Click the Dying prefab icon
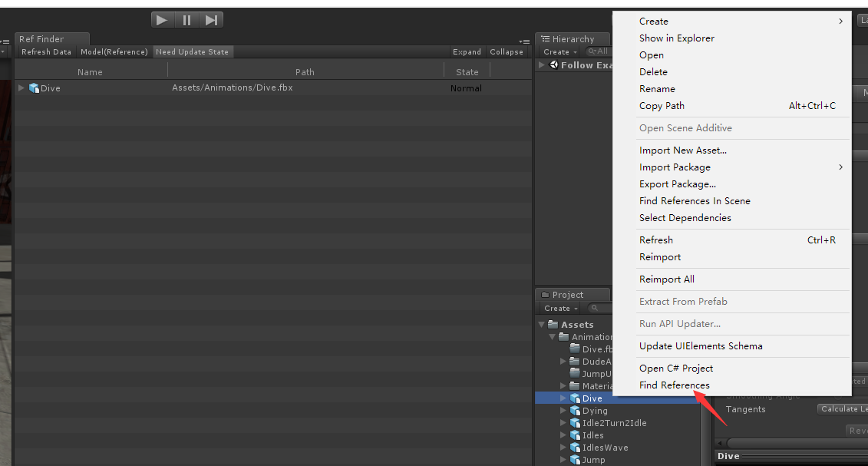 pos(575,410)
